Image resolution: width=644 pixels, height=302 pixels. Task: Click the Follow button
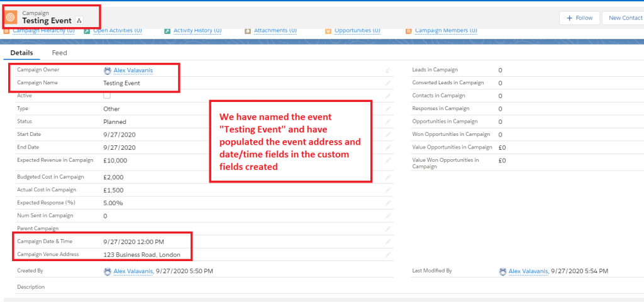[579, 18]
